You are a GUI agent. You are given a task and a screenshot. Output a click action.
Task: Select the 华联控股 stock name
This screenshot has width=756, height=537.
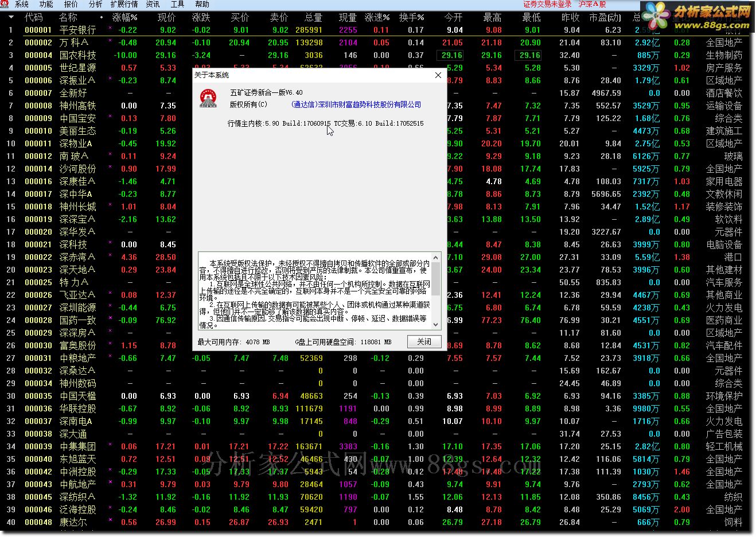pyautogui.click(x=78, y=408)
